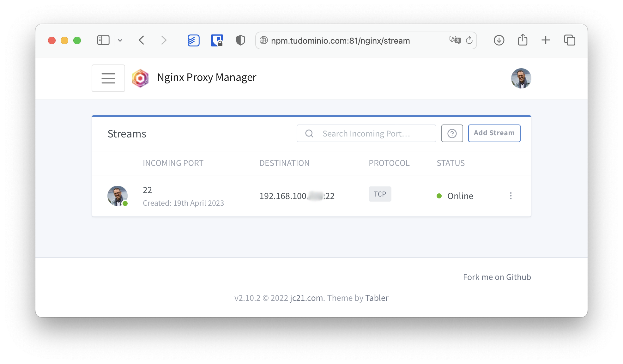Viewport: 623px width, 364px height.
Task: Click the destination 192.168.100 address
Action: click(x=297, y=196)
